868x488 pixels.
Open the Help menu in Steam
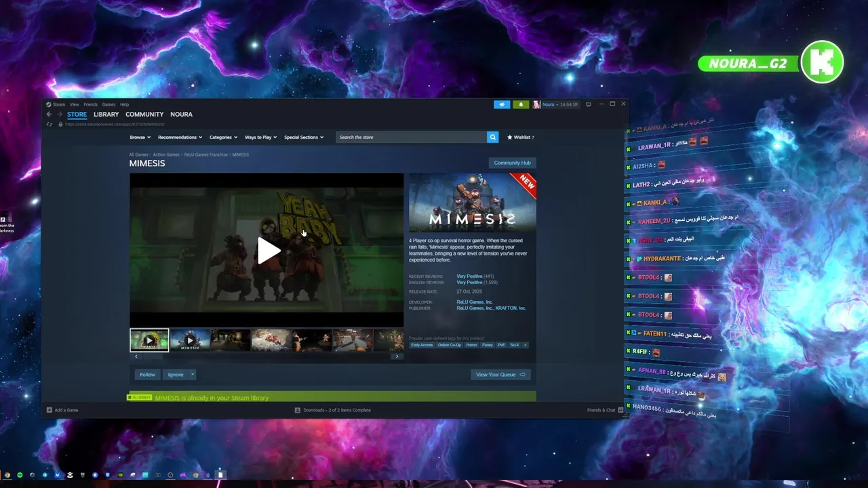click(x=125, y=104)
